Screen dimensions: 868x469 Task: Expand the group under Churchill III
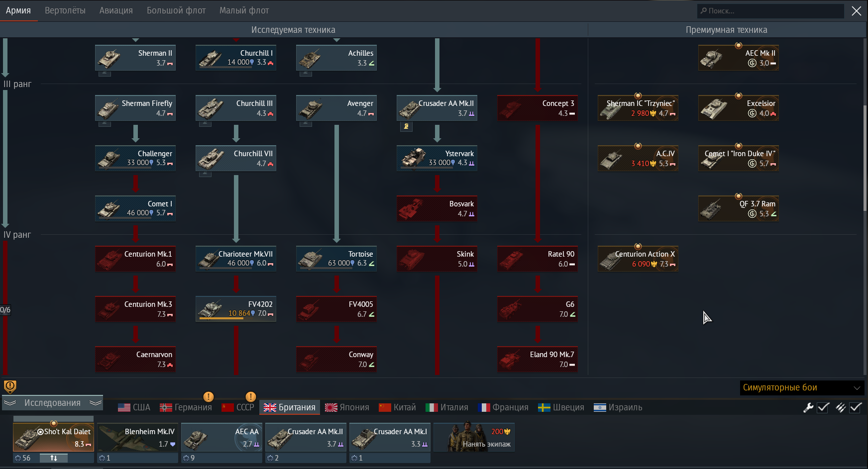point(205,124)
